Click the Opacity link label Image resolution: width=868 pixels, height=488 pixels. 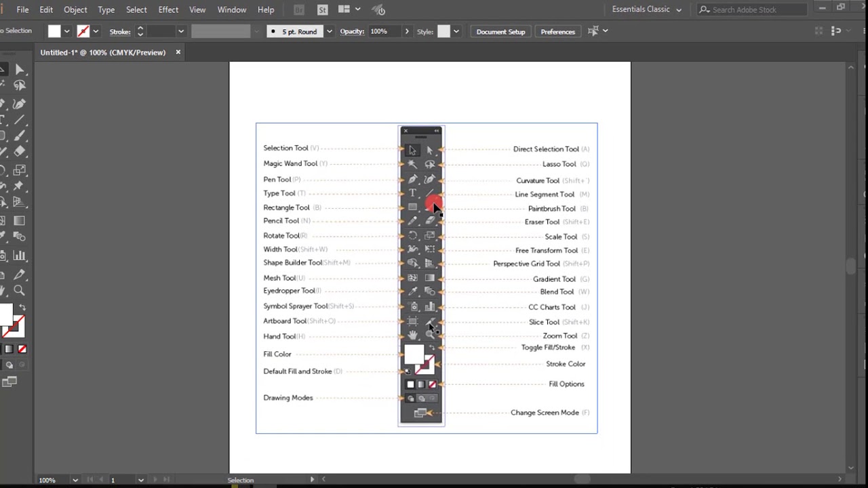(x=352, y=31)
